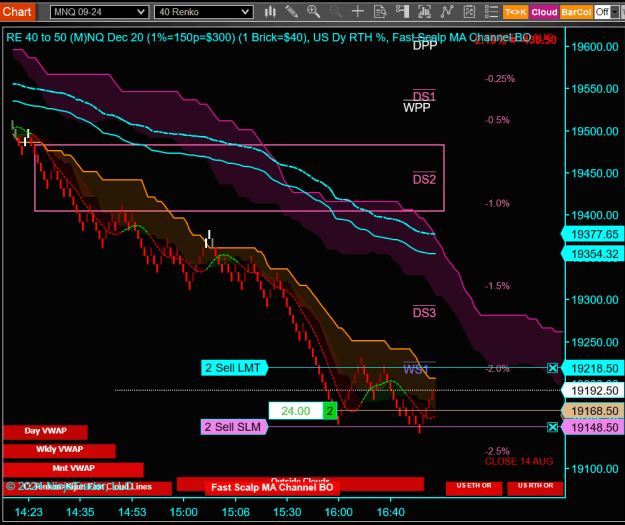Click the DS2 pivot level label
Viewport: 625px width, 525px height.
point(424,179)
